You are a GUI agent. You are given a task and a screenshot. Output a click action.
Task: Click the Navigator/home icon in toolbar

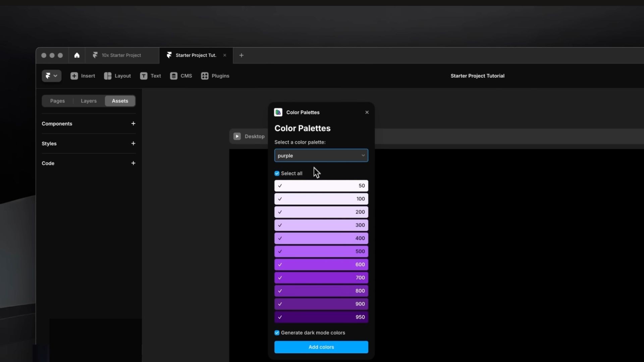[76, 55]
